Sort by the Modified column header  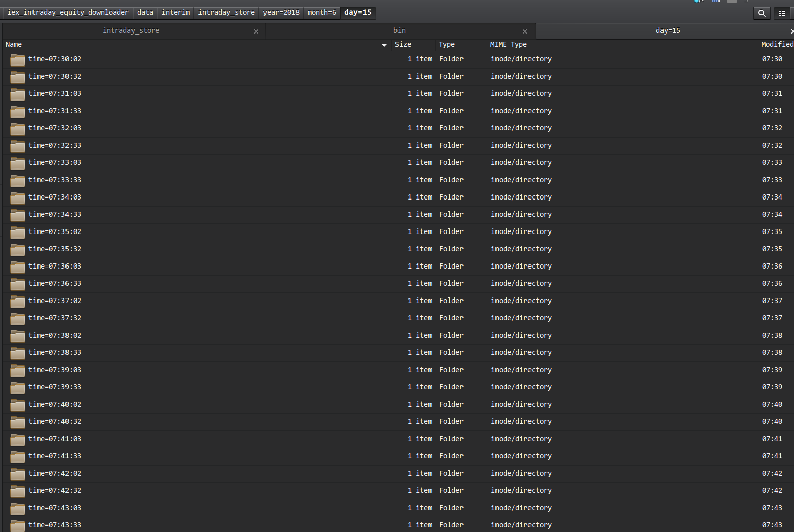tap(777, 45)
